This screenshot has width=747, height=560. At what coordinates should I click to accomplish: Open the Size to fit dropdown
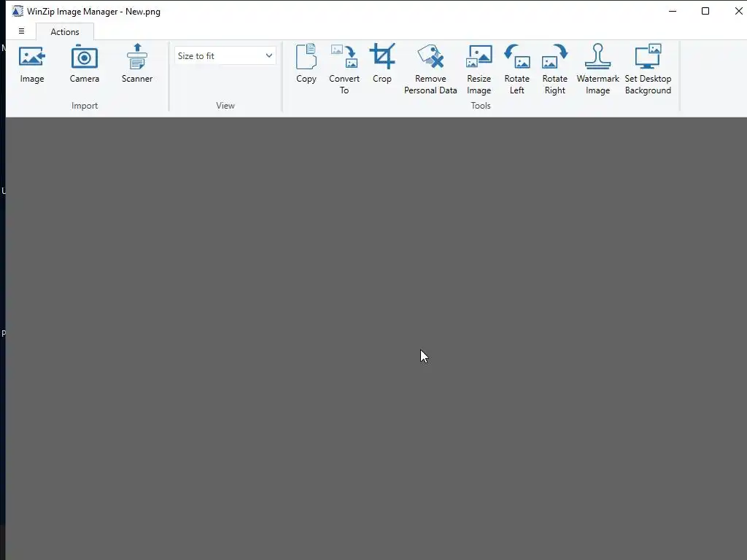click(225, 55)
